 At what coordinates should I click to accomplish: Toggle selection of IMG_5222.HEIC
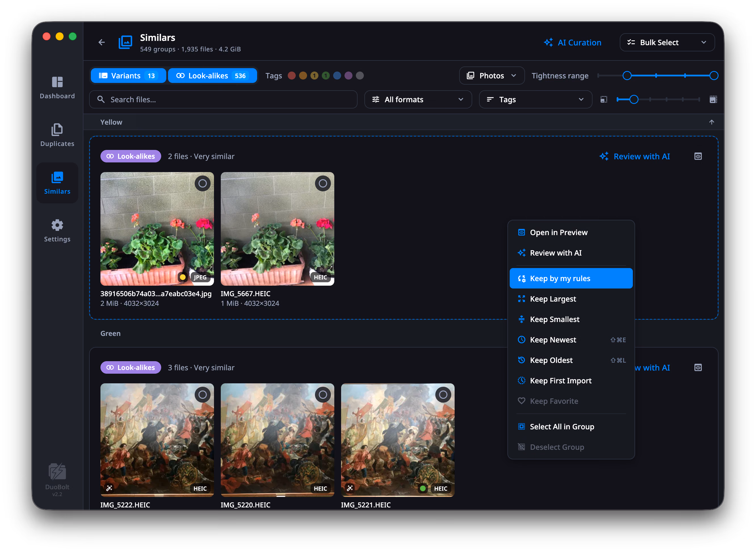pos(202,395)
